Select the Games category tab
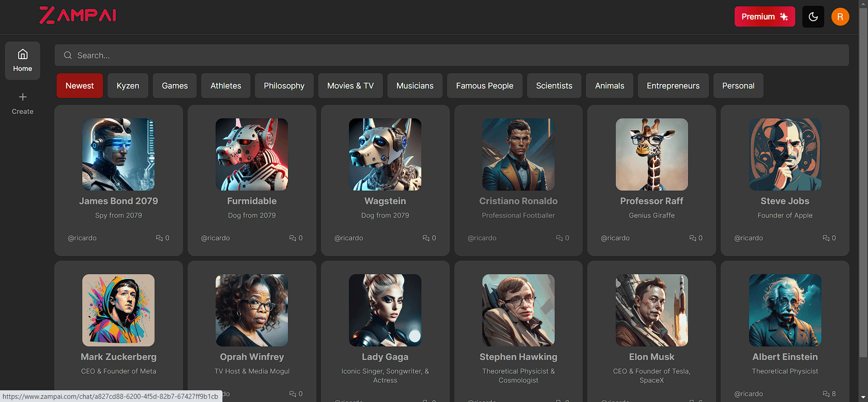This screenshot has width=868, height=402. (175, 86)
